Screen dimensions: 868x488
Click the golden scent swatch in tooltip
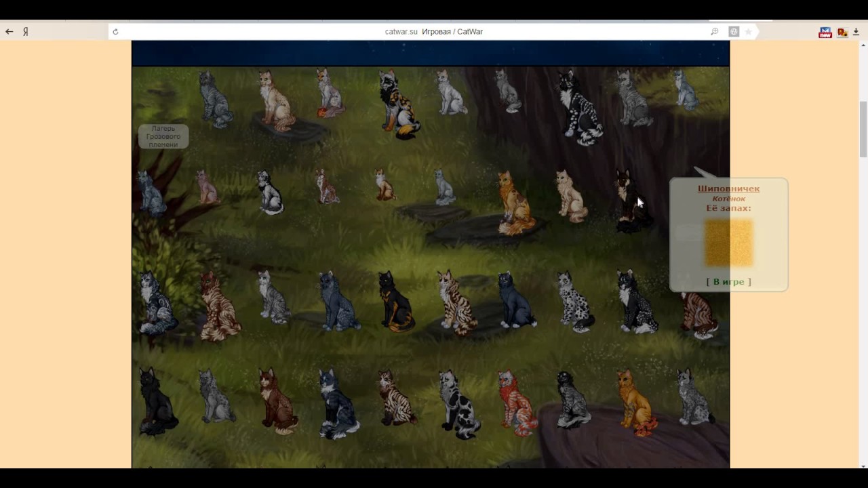pos(729,243)
